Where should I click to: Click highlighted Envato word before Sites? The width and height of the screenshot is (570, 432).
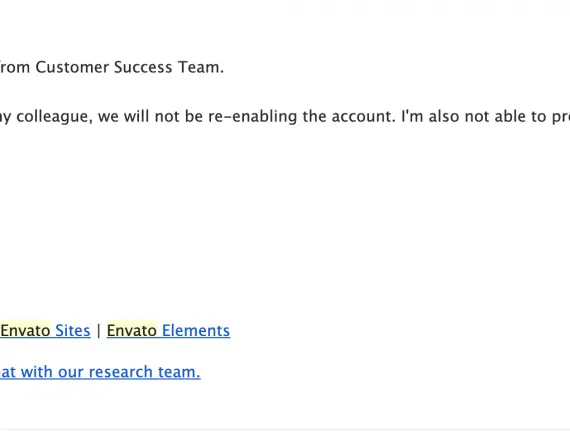tap(25, 331)
